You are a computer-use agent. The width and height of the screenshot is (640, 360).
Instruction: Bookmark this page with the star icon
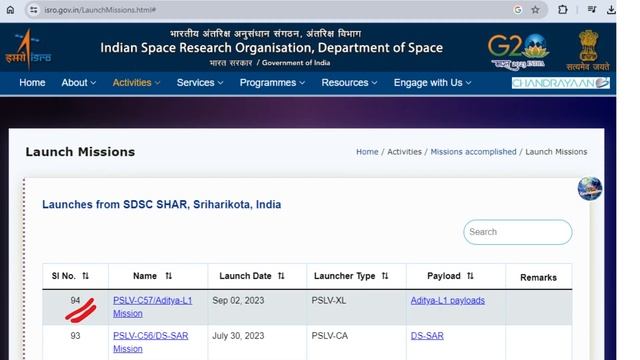535,10
